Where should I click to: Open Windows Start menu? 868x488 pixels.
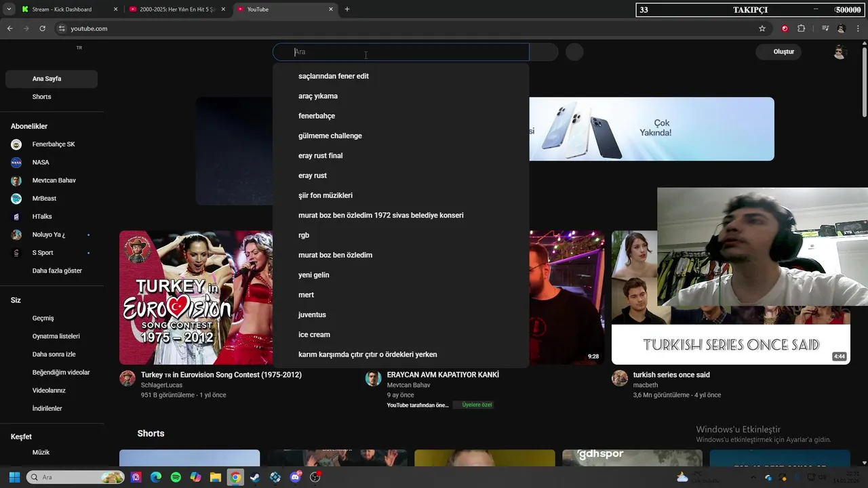tap(14, 477)
